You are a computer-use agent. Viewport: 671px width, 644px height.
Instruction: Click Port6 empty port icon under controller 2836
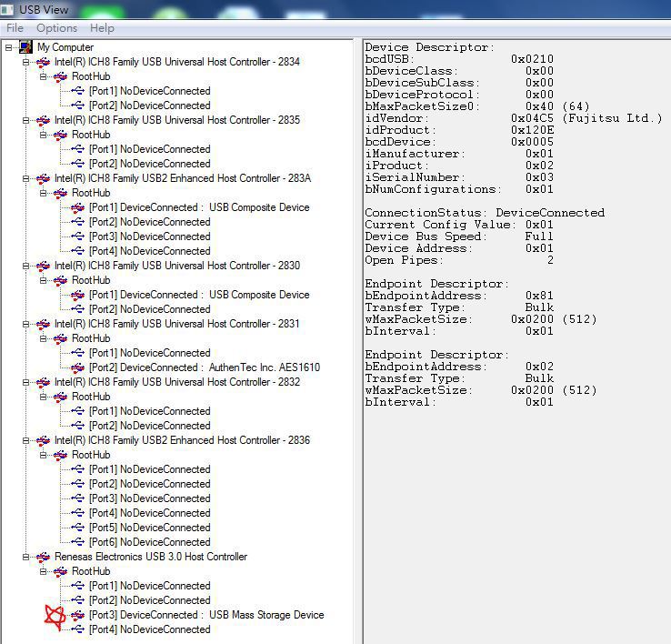pyautogui.click(x=77, y=542)
